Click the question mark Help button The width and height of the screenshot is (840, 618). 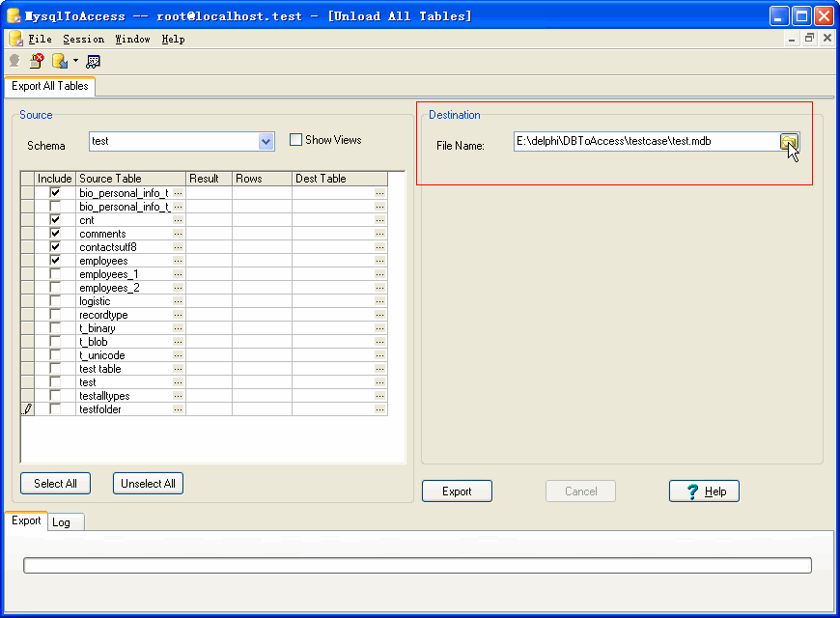pyautogui.click(x=704, y=491)
